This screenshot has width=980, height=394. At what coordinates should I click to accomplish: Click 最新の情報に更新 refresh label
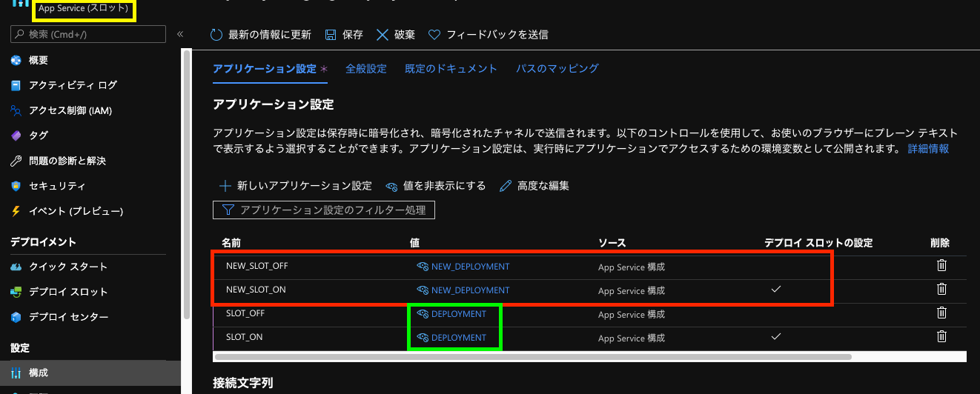tap(270, 35)
